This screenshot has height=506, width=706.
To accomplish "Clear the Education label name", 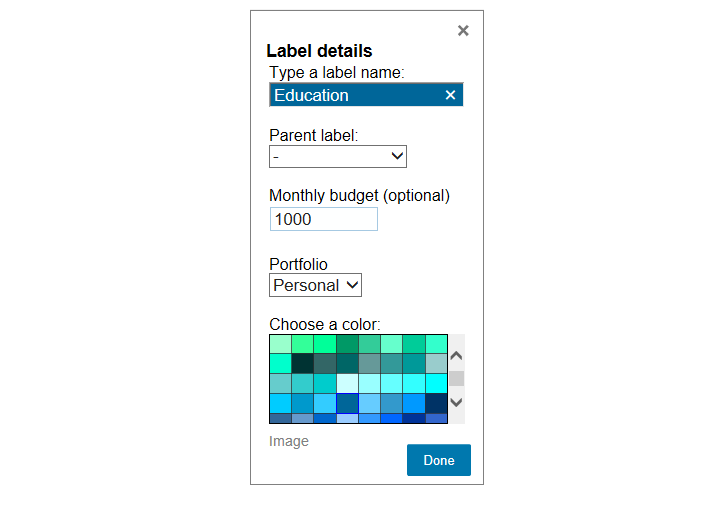I will (x=450, y=95).
